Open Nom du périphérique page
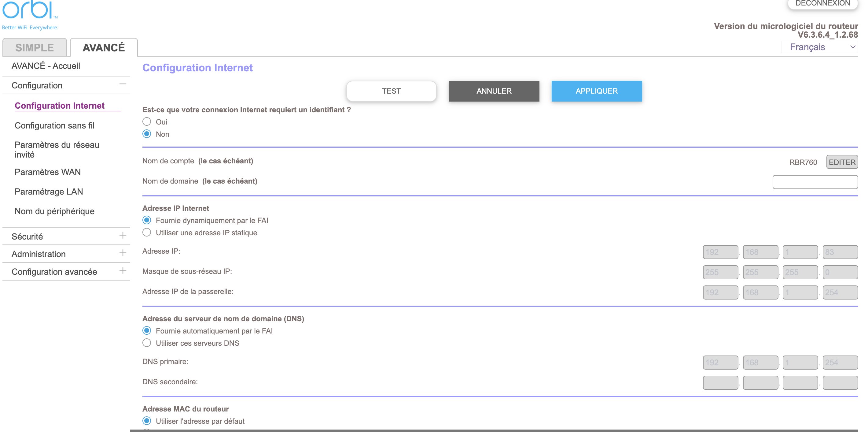Image resolution: width=868 pixels, height=432 pixels. click(55, 211)
